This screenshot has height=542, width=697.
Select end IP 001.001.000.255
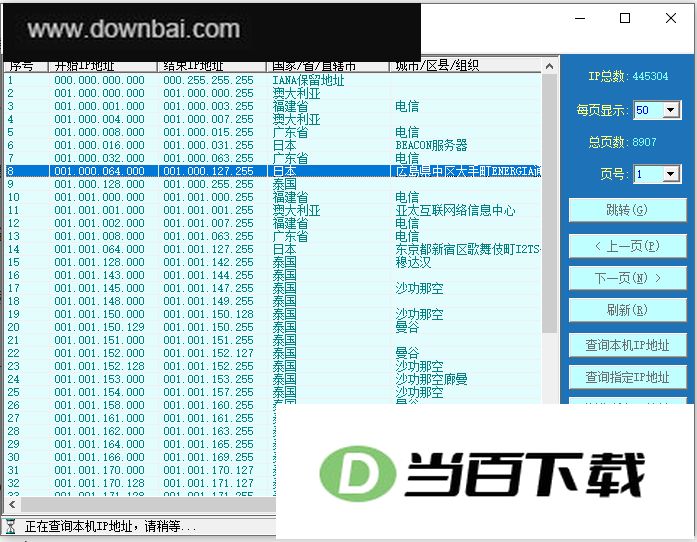208,197
